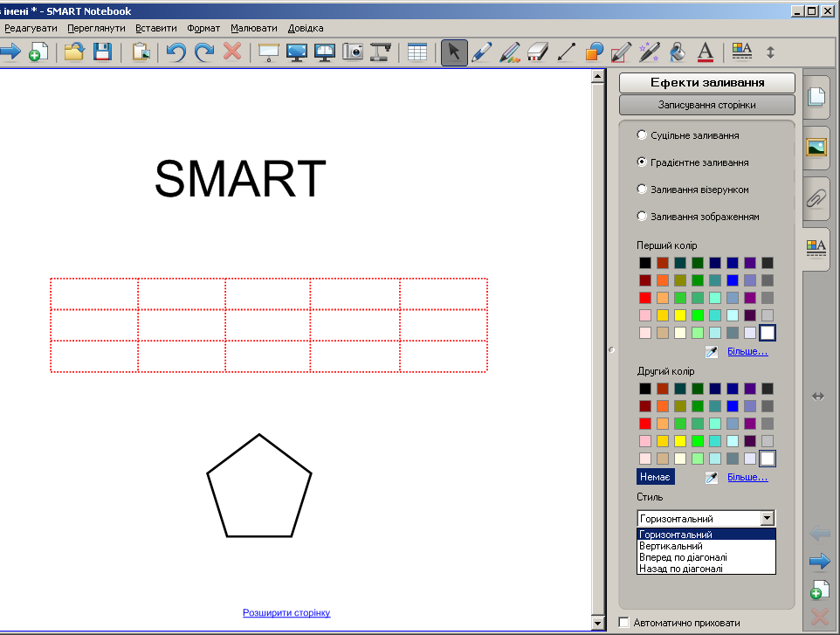
Task: Move toolbar with the up-down arrow icon
Action: coord(770,52)
